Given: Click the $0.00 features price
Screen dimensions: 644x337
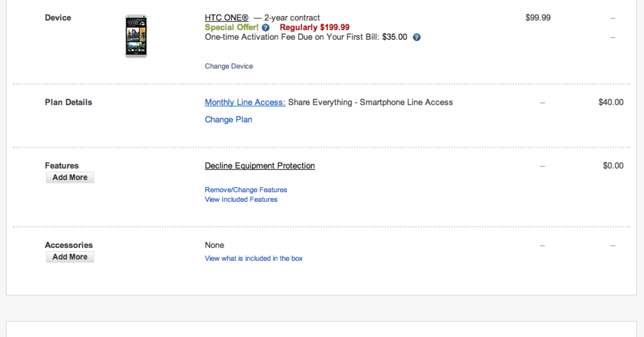Looking at the screenshot, I should [613, 166].
